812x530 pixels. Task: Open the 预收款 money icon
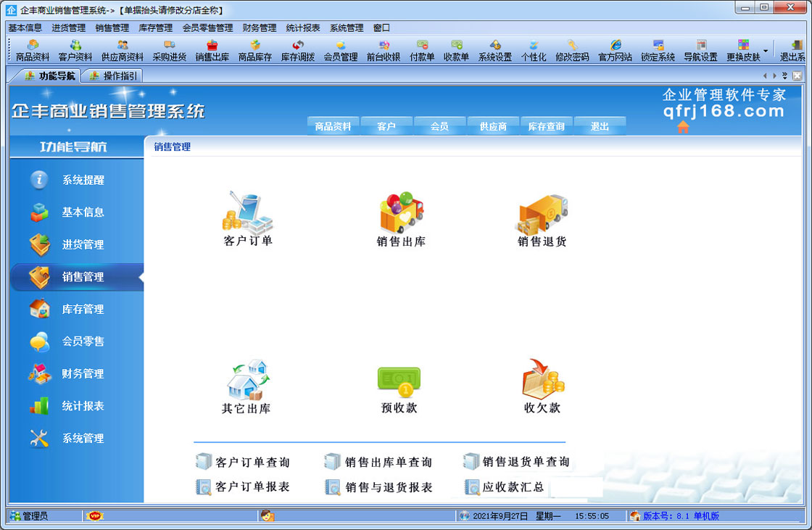click(x=399, y=380)
